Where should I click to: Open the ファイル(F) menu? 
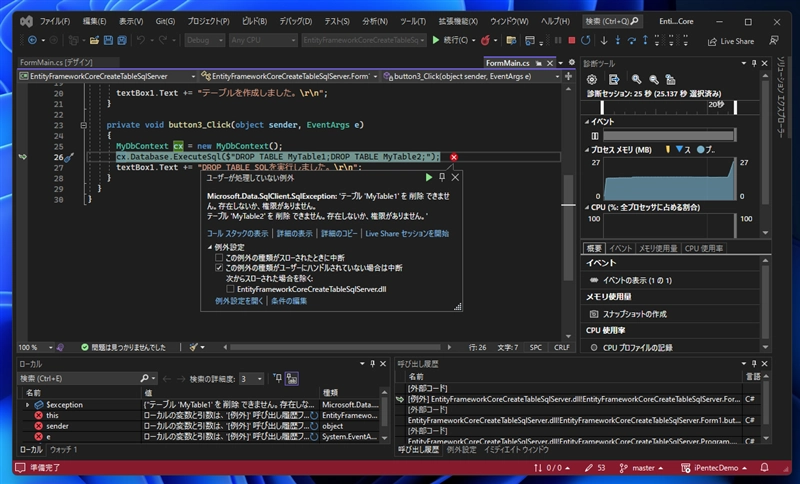click(55, 21)
